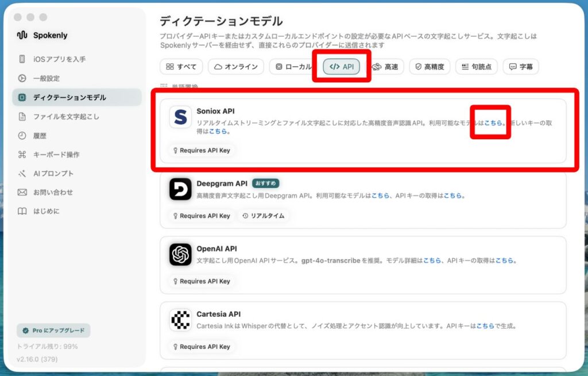Open 一般設定 in the sidebar
Viewport: 588px width, 376px height.
(x=46, y=78)
